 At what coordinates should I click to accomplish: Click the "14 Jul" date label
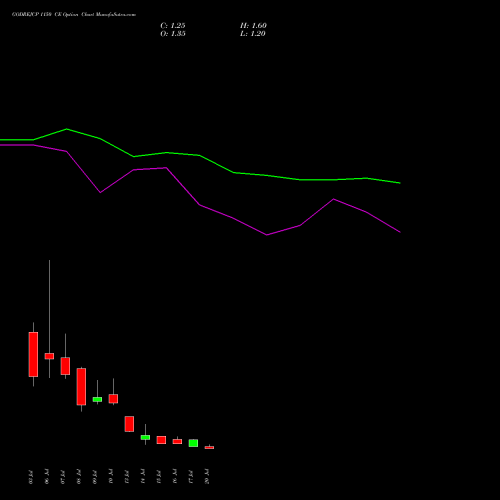point(143,477)
